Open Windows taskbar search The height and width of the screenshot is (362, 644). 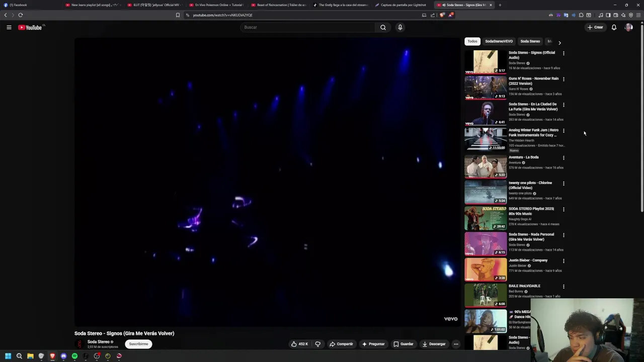coord(19,356)
